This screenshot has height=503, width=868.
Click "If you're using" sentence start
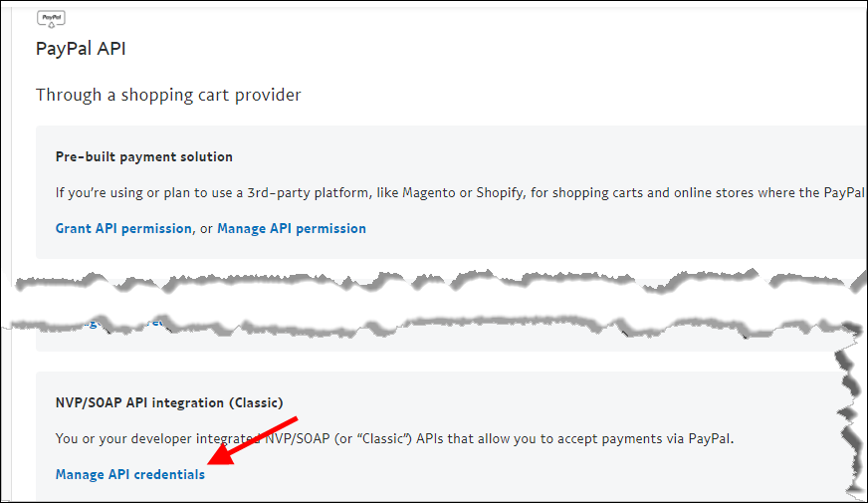click(x=97, y=192)
